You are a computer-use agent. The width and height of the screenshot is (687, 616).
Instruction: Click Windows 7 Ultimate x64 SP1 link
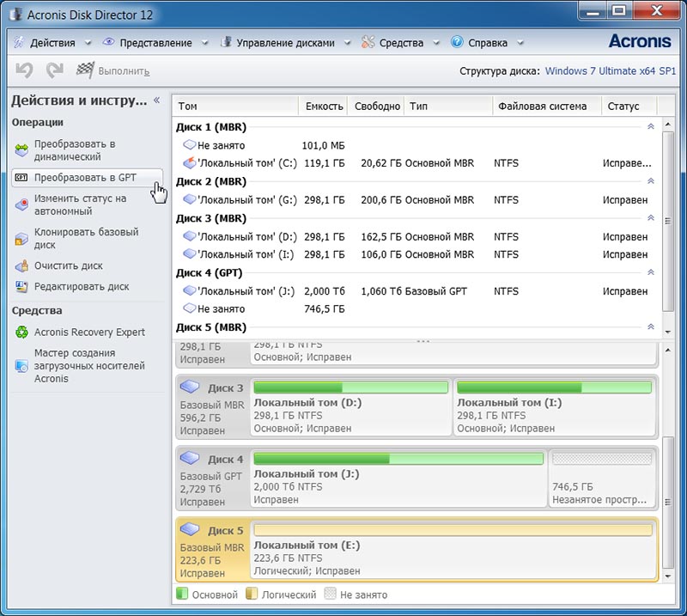(611, 70)
